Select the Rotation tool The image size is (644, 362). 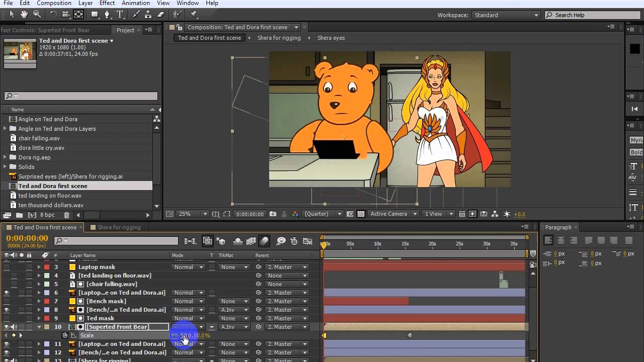(x=53, y=15)
